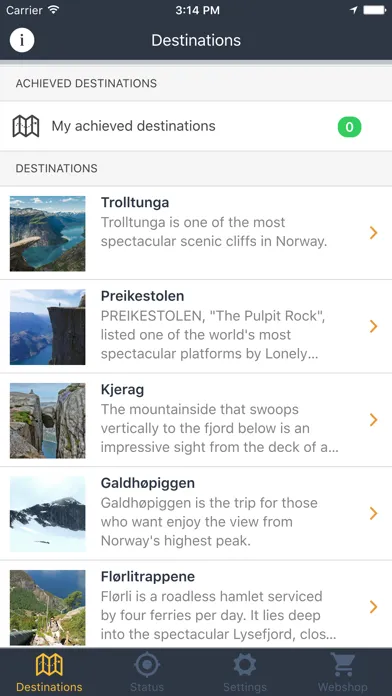Open My achieved destinations row
The image size is (392, 696).
tap(196, 127)
